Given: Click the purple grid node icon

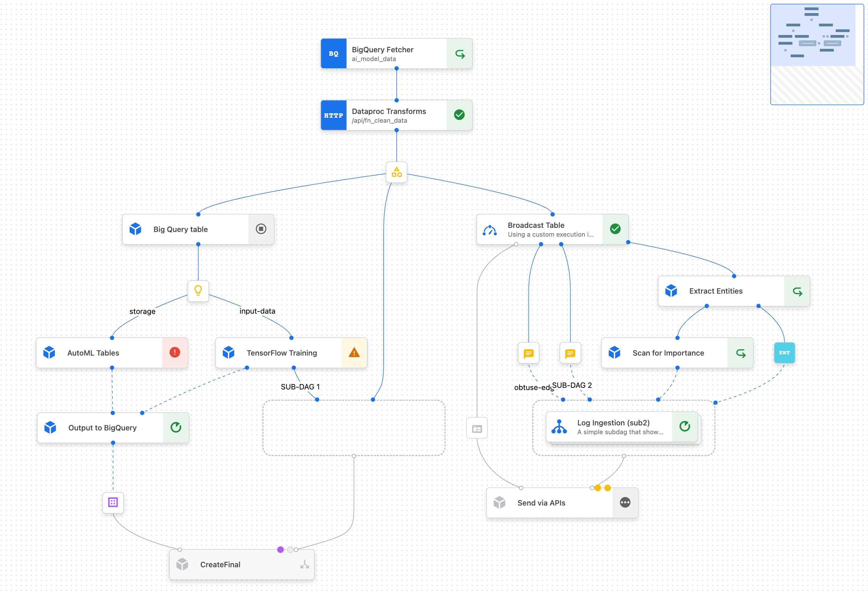Looking at the screenshot, I should 113,502.
